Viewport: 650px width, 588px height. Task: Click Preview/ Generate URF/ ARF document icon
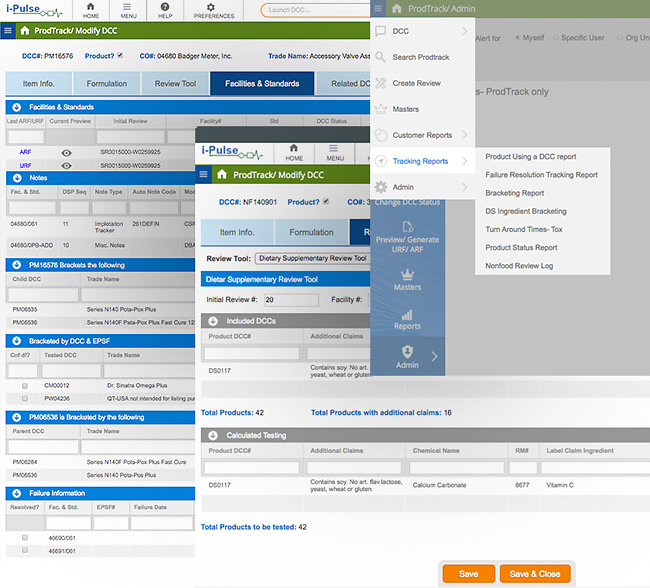407,227
